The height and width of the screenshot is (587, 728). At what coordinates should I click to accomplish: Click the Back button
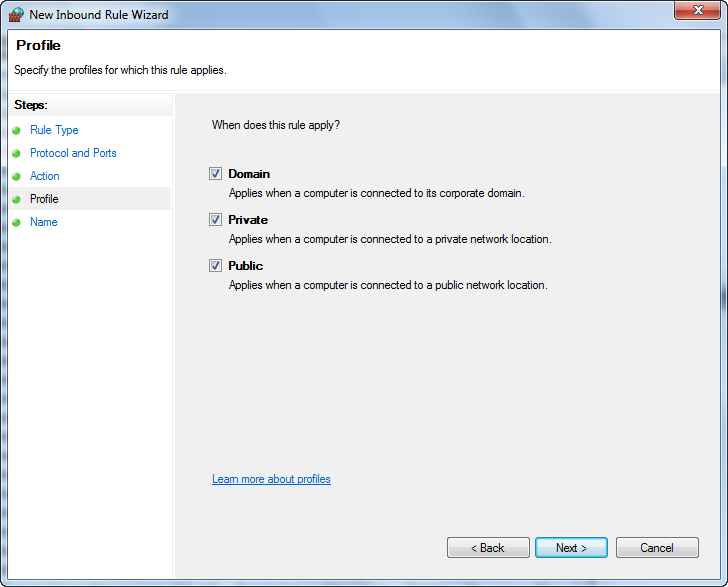[x=488, y=548]
